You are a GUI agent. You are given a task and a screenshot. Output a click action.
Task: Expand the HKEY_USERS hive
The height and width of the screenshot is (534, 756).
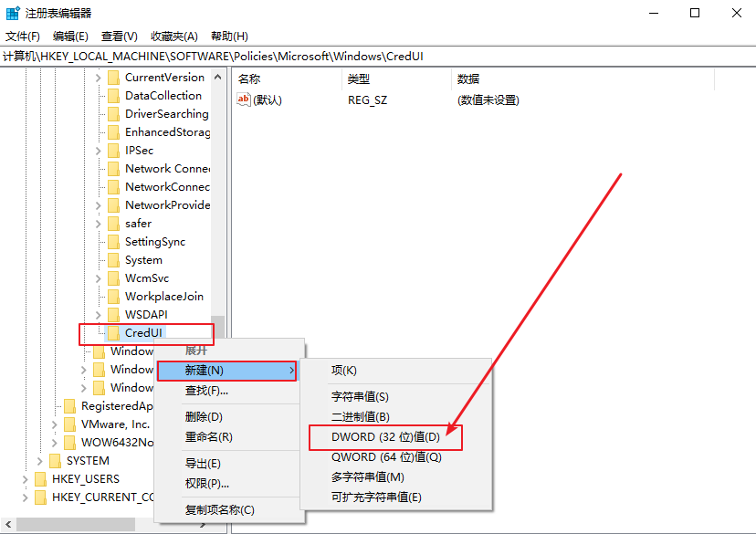(26, 479)
